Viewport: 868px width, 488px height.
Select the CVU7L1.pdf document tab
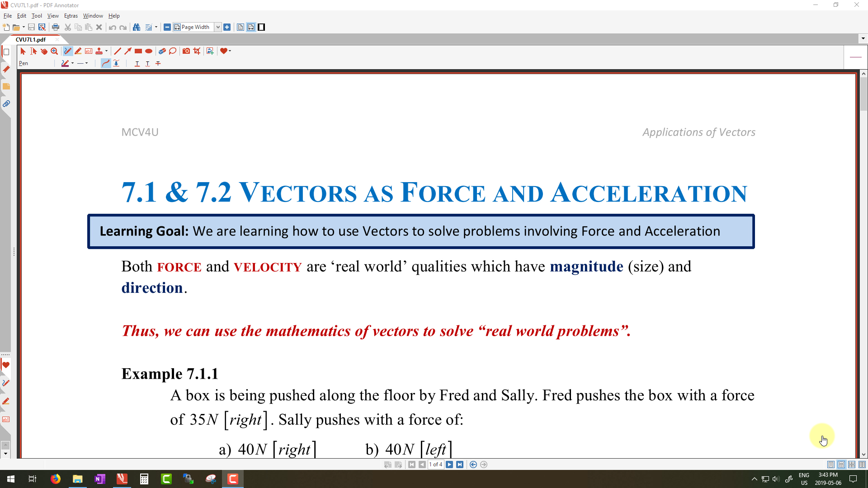[31, 39]
